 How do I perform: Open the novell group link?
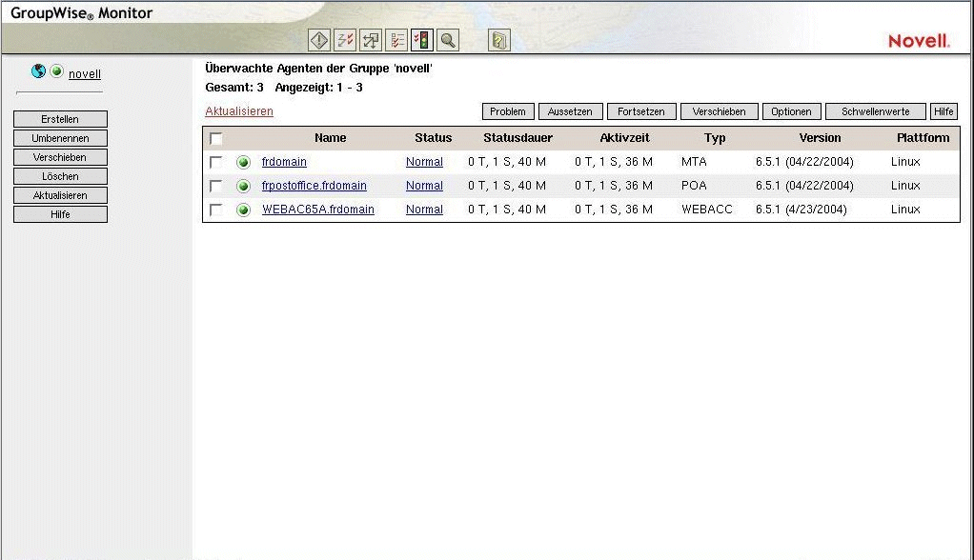[x=84, y=73]
